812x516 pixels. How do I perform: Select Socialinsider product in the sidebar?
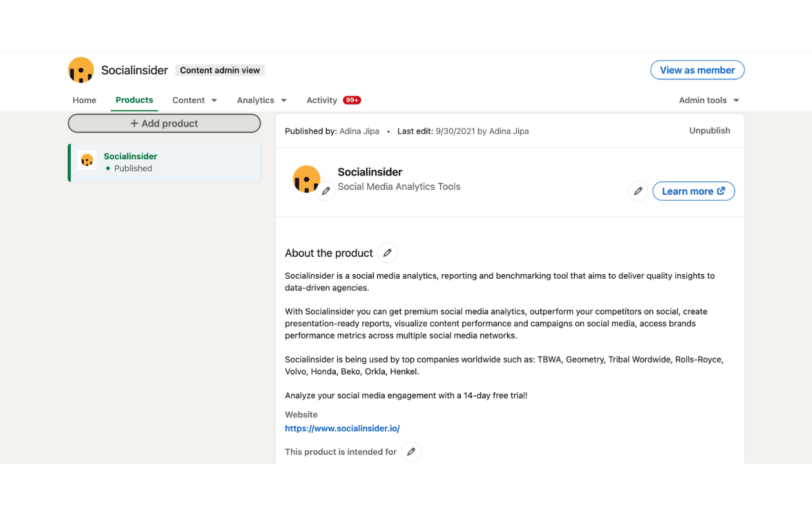[x=165, y=163]
